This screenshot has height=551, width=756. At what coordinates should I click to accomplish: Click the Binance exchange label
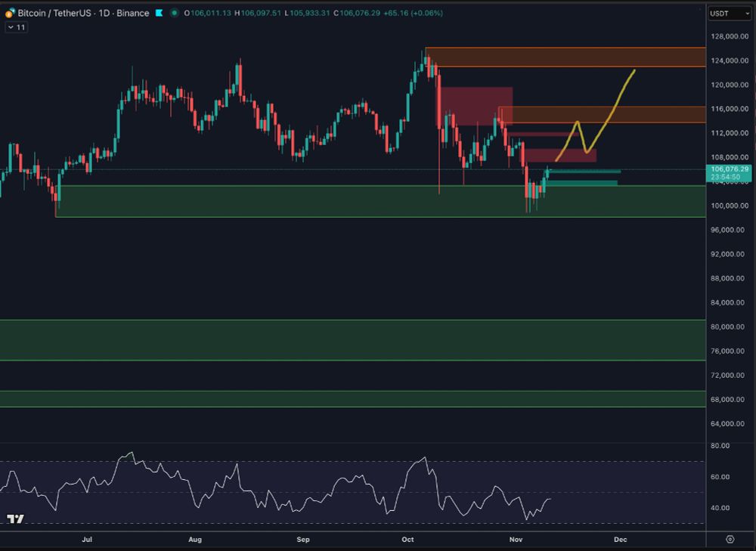click(x=132, y=13)
